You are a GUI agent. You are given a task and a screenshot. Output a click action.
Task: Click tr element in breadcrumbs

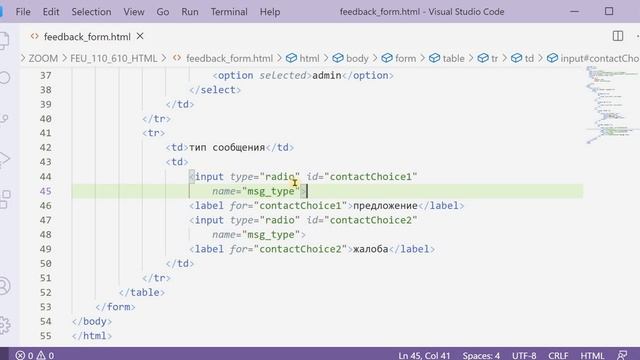[488, 58]
